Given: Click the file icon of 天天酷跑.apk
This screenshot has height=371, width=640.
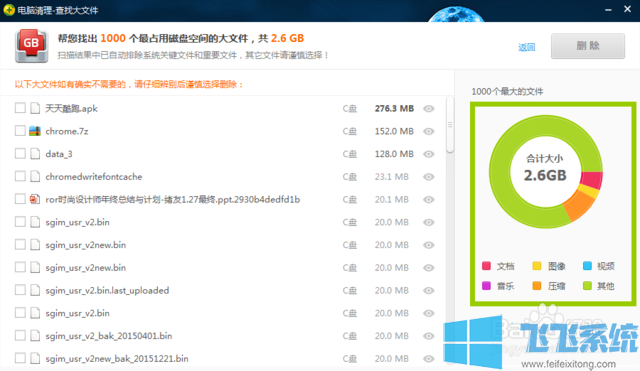Looking at the screenshot, I should point(35,108).
